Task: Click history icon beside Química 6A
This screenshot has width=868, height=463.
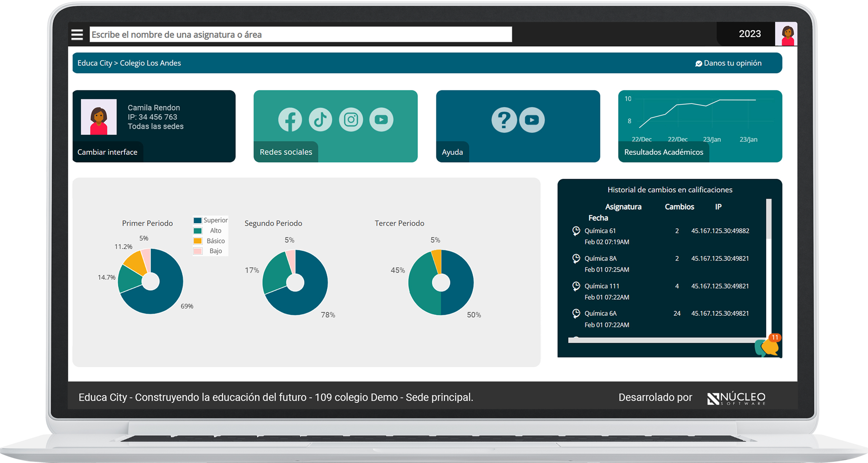Action: [x=576, y=314]
